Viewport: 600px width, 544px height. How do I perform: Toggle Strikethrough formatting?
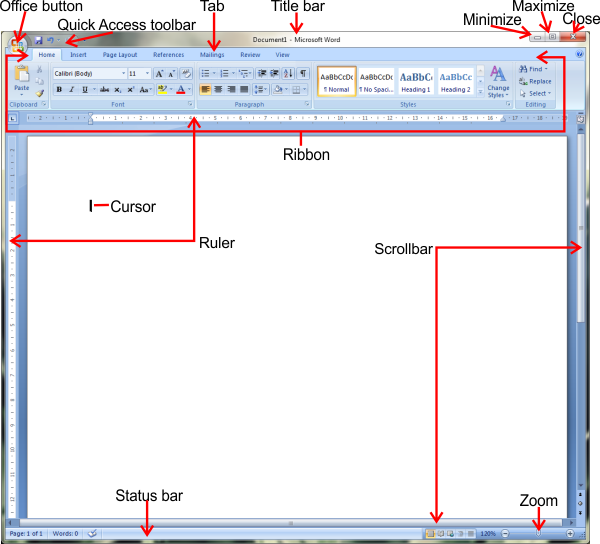point(104,90)
